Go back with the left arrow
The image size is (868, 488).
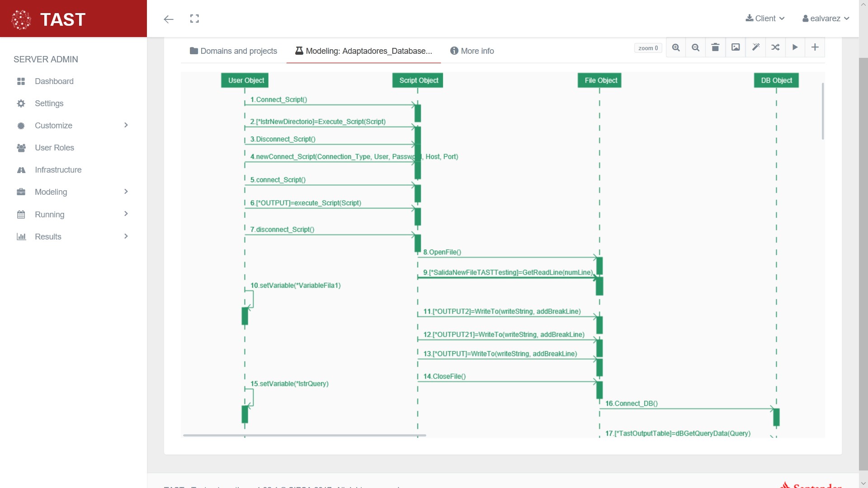pos(169,19)
